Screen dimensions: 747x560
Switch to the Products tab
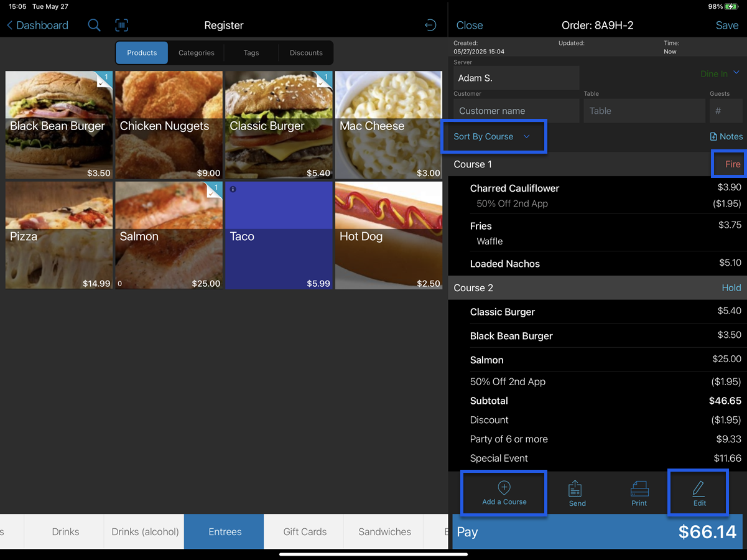click(x=142, y=53)
